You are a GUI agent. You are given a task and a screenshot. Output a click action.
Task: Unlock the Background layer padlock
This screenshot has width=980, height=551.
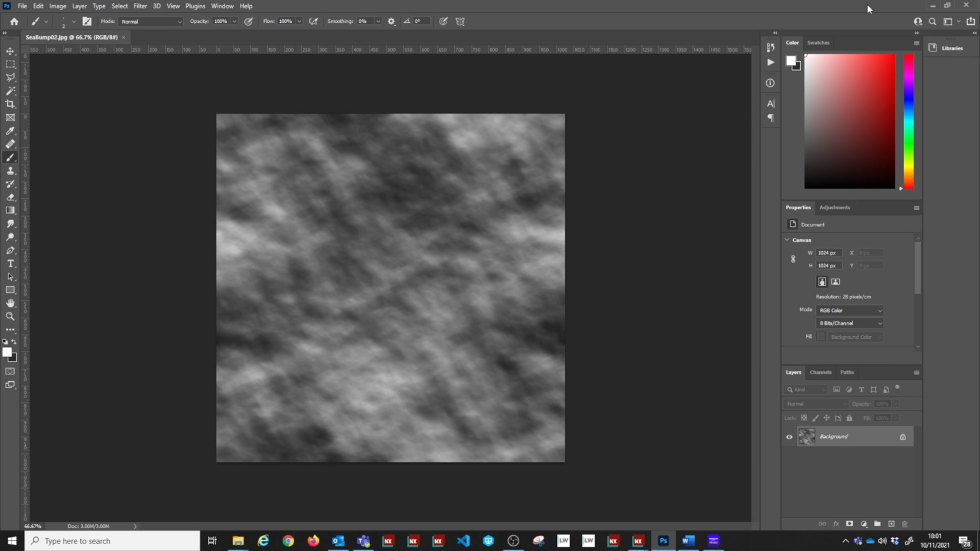pyautogui.click(x=902, y=436)
